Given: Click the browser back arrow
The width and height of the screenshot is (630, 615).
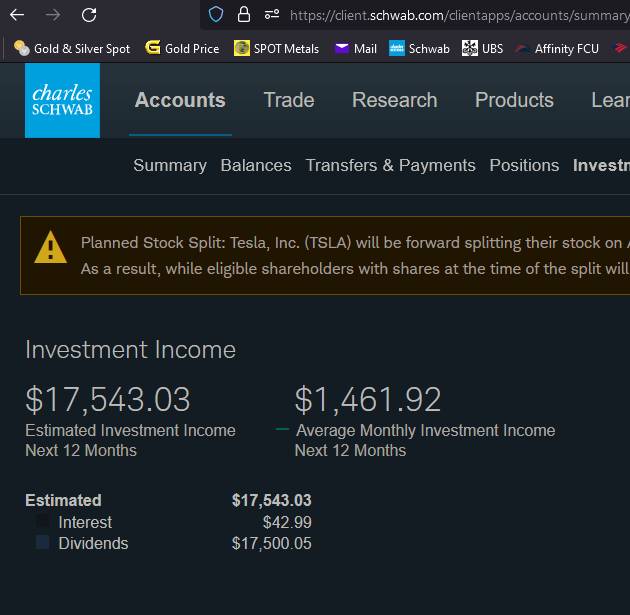Looking at the screenshot, I should tap(17, 15).
